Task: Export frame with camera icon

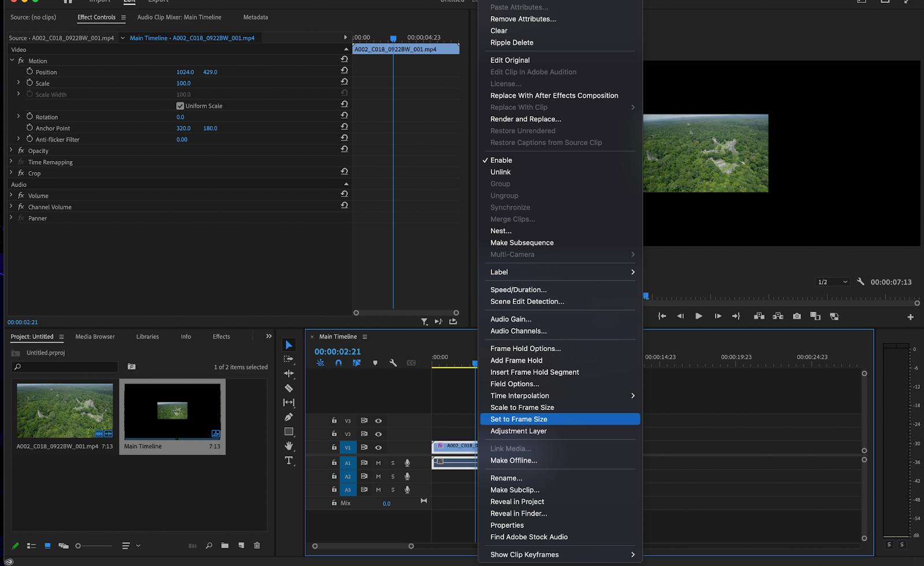Action: click(797, 316)
